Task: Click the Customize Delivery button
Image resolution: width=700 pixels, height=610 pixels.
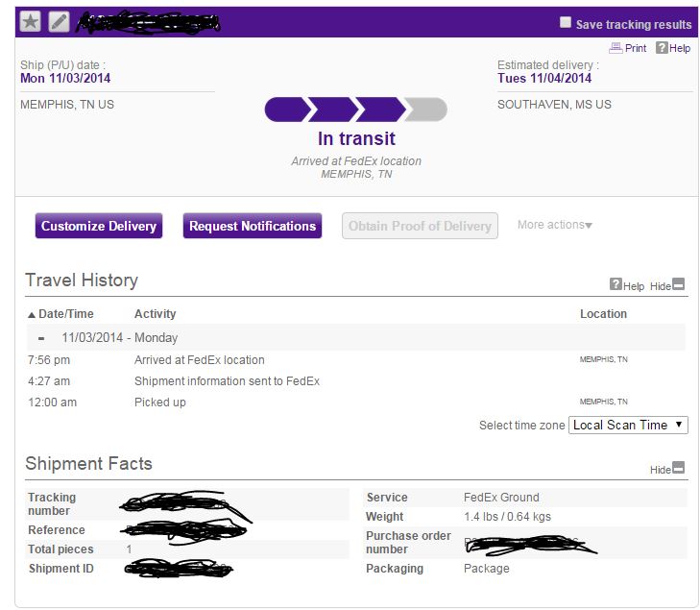Action: pos(99,226)
